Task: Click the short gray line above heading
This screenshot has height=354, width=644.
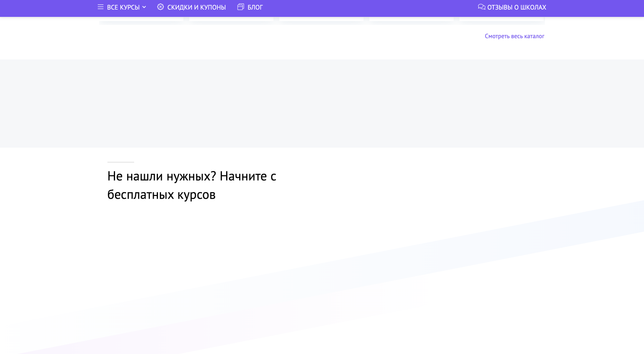Action: click(121, 162)
